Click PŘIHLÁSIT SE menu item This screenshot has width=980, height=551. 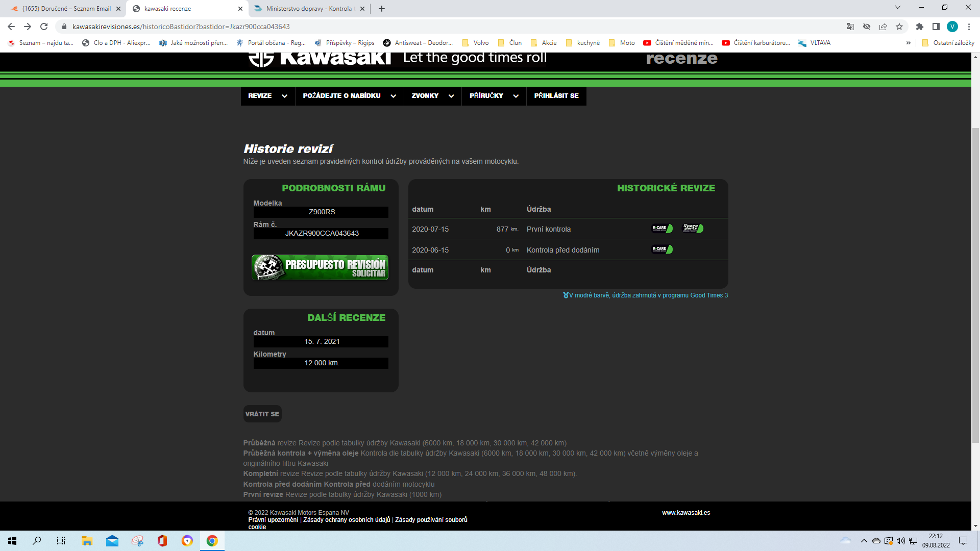pyautogui.click(x=556, y=96)
